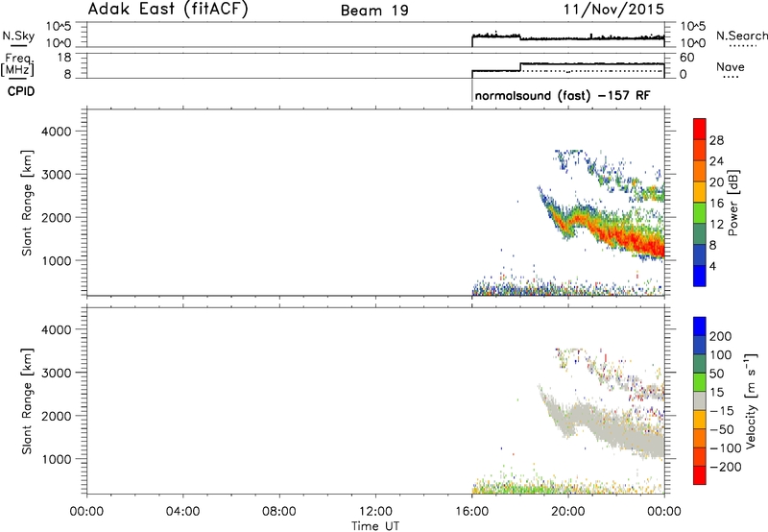
Task: Click the "50" velocity colorbar value
Action: 716,374
